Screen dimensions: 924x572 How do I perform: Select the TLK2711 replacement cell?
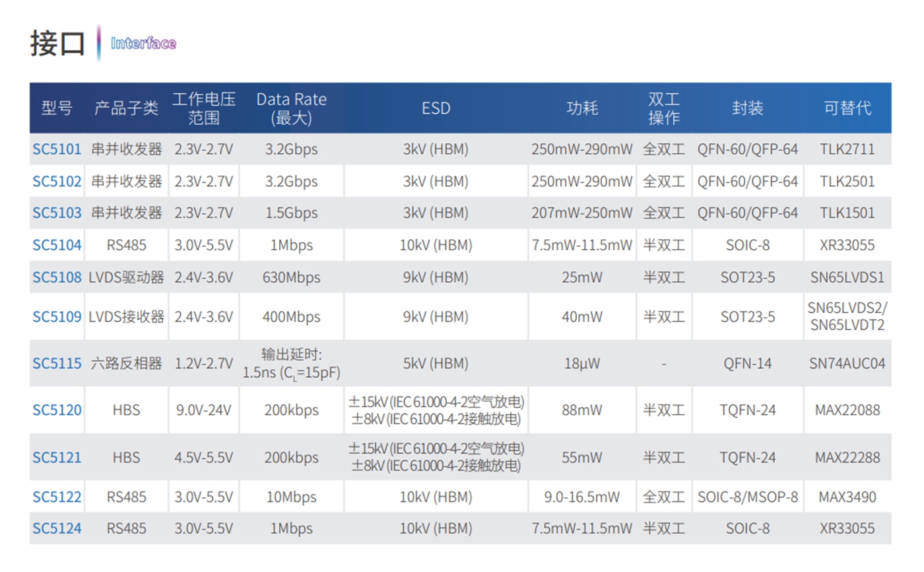847,149
